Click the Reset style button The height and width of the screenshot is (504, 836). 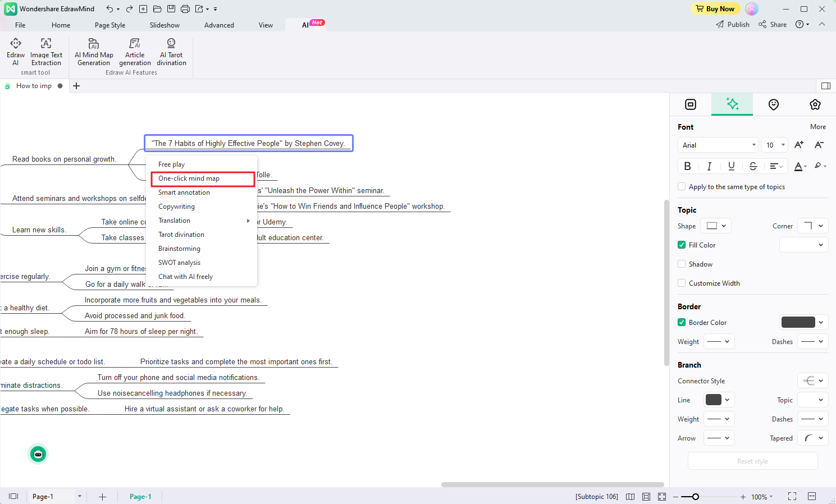752,461
